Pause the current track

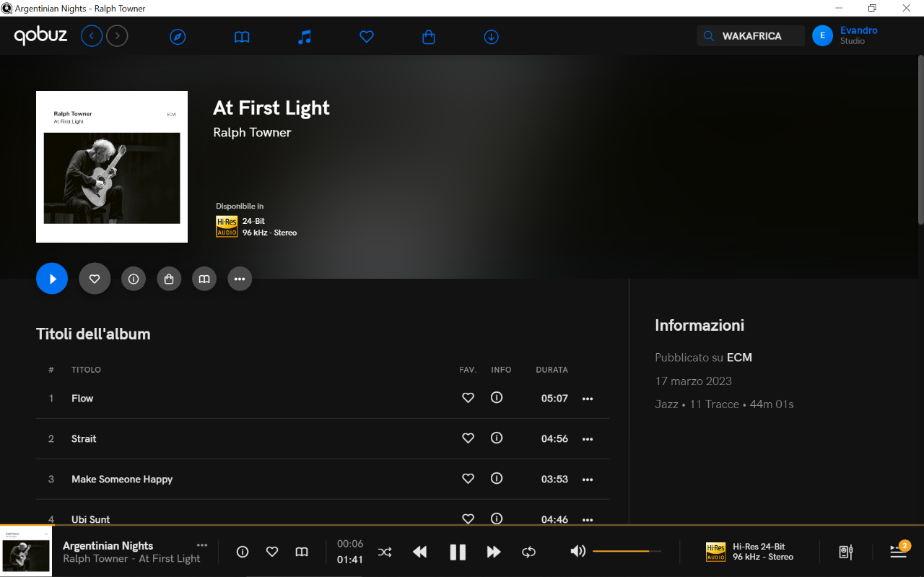[x=458, y=552]
